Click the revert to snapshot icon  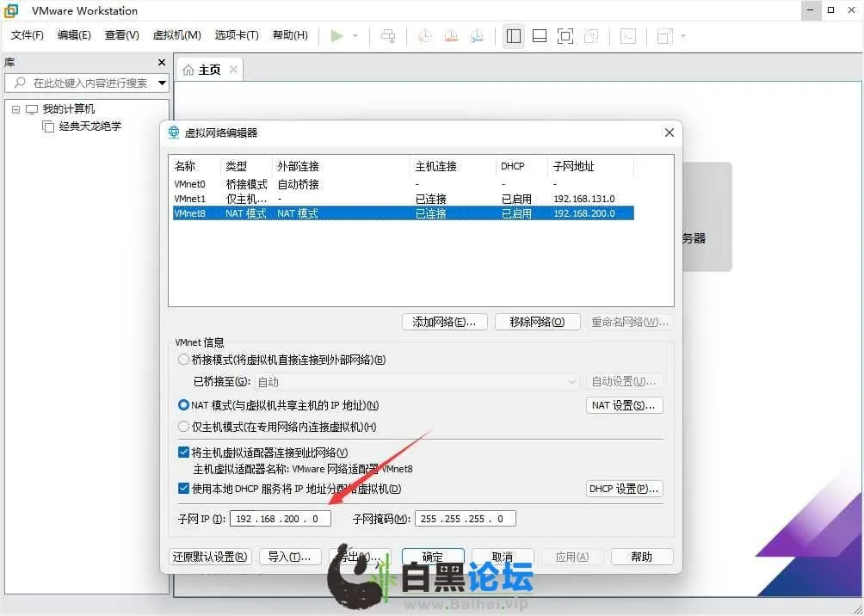click(451, 36)
